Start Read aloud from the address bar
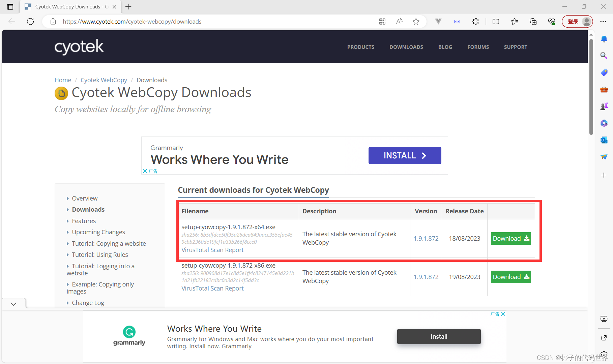Image resolution: width=613 pixels, height=364 pixels. point(399,21)
